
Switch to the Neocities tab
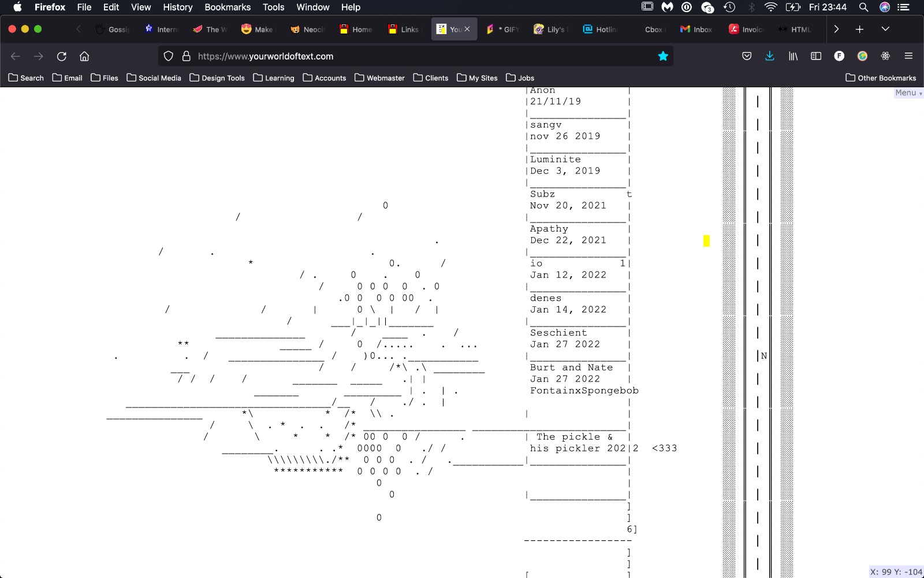[308, 29]
